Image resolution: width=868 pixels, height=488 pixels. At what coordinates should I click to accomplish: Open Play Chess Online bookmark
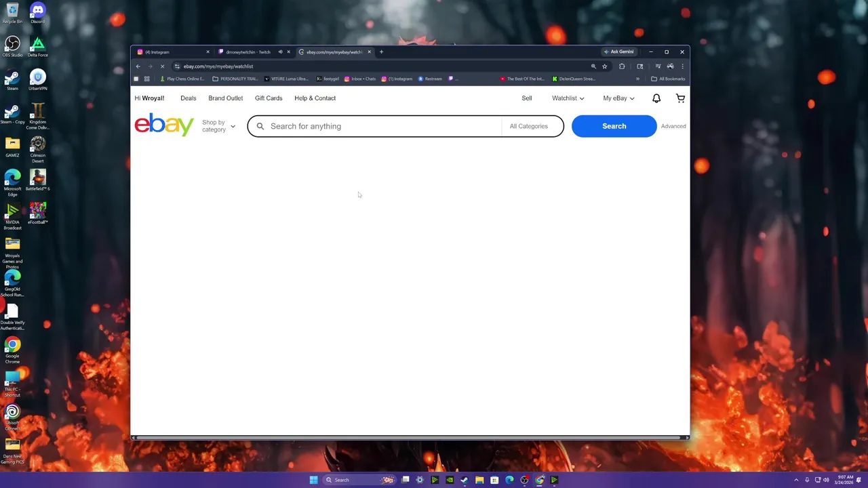(182, 79)
